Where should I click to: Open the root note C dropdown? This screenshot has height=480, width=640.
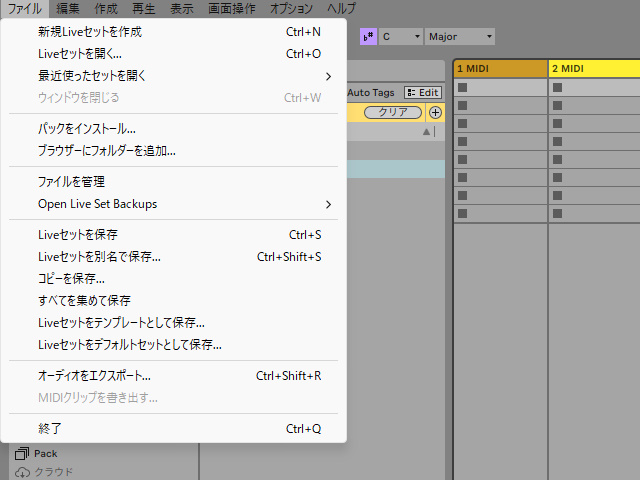(400, 36)
